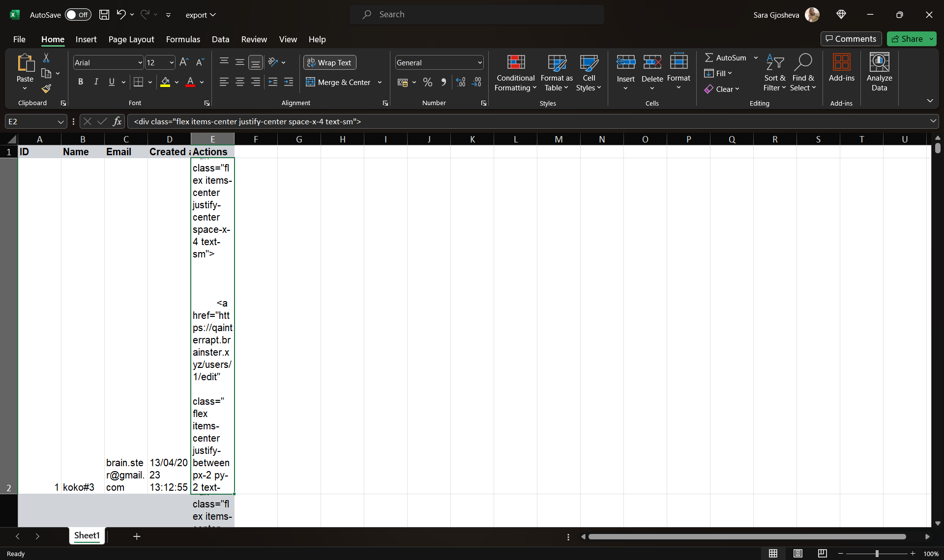This screenshot has height=560, width=944.
Task: Toggle the AutoSave switch
Action: pos(78,15)
